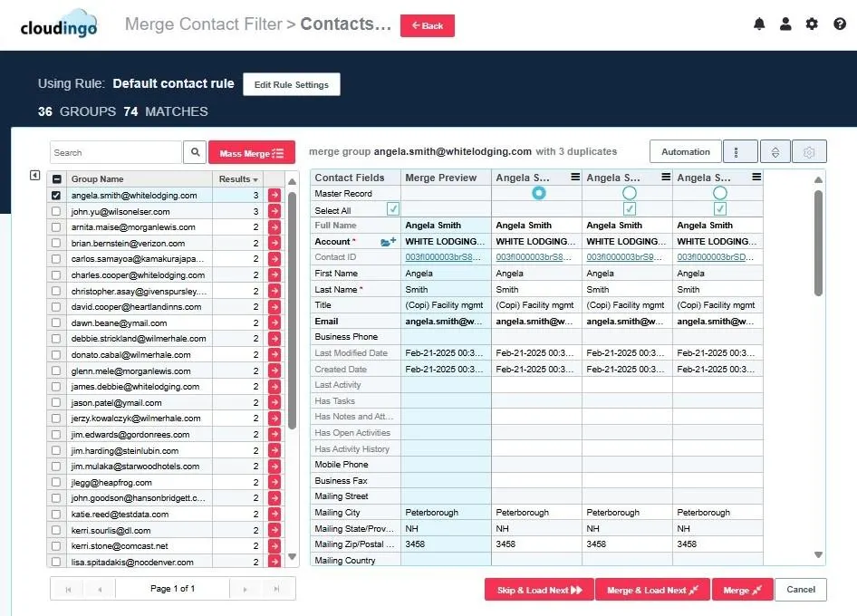The width and height of the screenshot is (857, 616).
Task: Collapse the group list side panel
Action: pos(34,176)
